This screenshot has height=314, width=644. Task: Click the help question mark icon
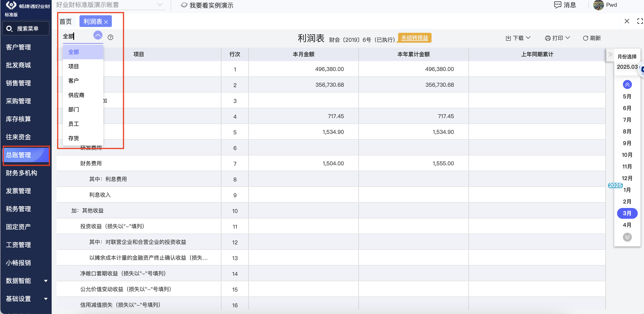click(110, 37)
